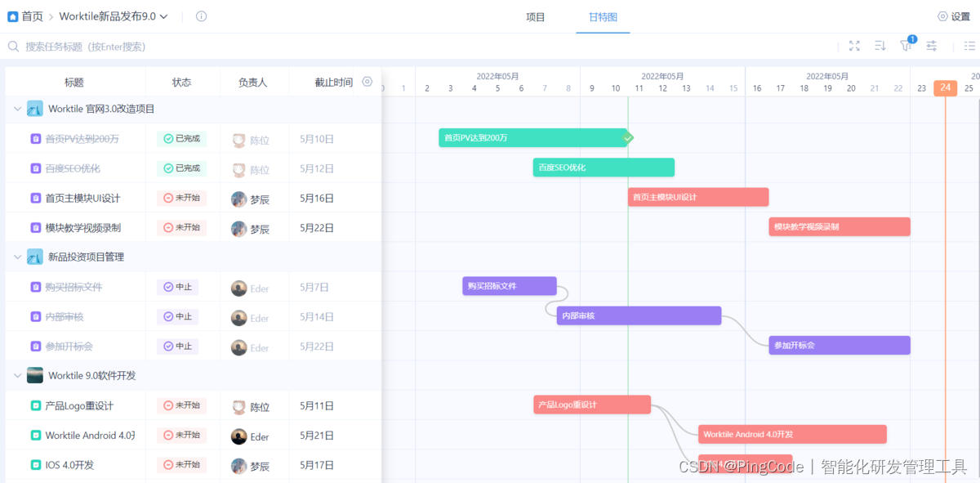Open the filter funnel icon
Viewport: 980px width, 483px height.
pos(906,46)
